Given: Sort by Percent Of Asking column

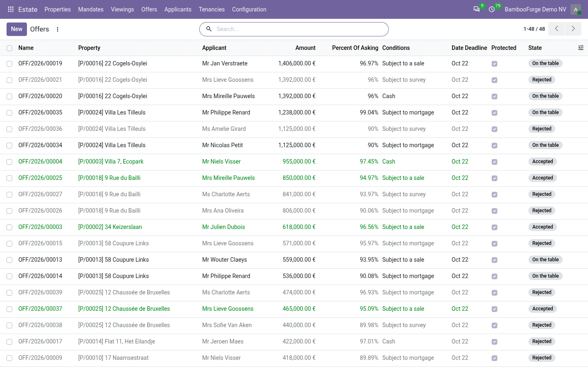Looking at the screenshot, I should pos(355,48).
